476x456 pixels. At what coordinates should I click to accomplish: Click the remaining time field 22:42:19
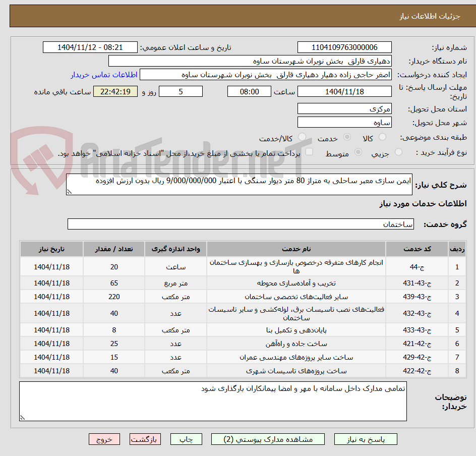pyautogui.click(x=115, y=91)
